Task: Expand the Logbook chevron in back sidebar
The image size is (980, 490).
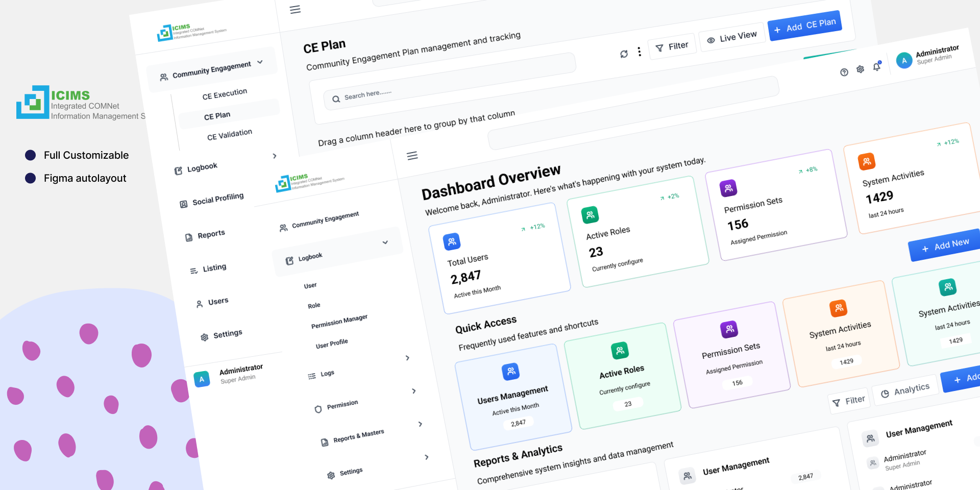Action: click(x=275, y=156)
